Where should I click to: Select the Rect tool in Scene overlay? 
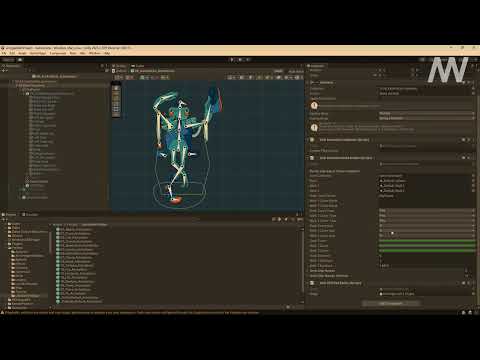(x=116, y=109)
